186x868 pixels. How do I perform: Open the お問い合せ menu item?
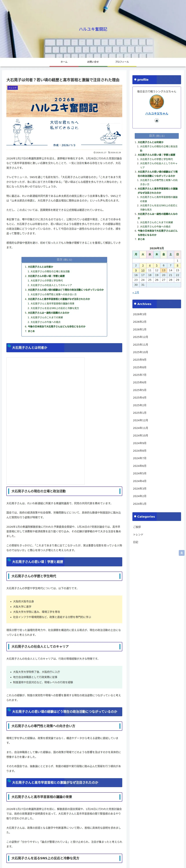(93, 62)
